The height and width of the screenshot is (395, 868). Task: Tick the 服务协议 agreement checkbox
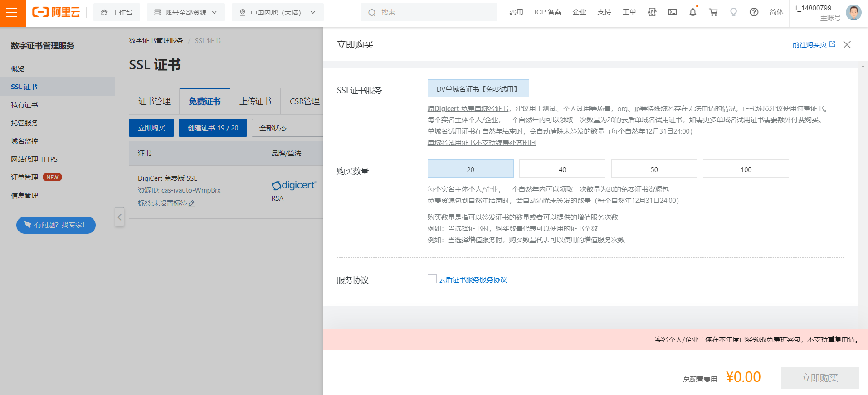pyautogui.click(x=432, y=279)
